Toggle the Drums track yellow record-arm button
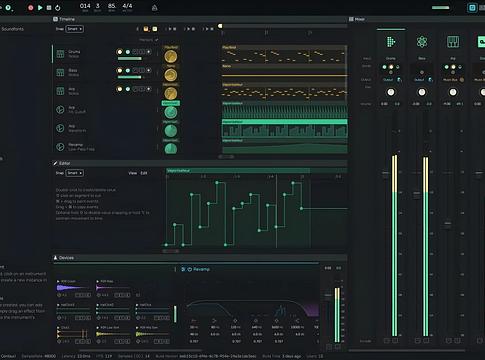This screenshot has height=360, width=485. 120,52
